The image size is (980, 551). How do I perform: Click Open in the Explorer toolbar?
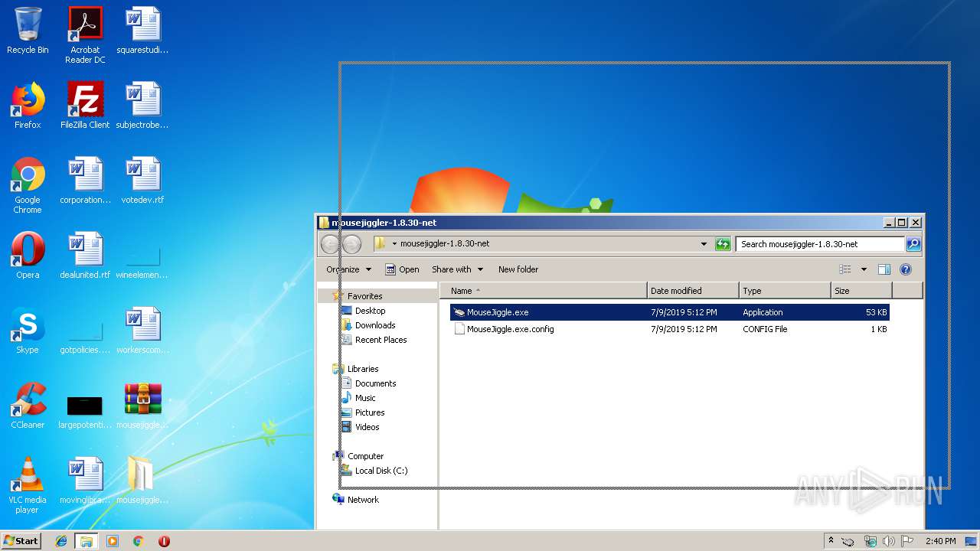pos(402,269)
